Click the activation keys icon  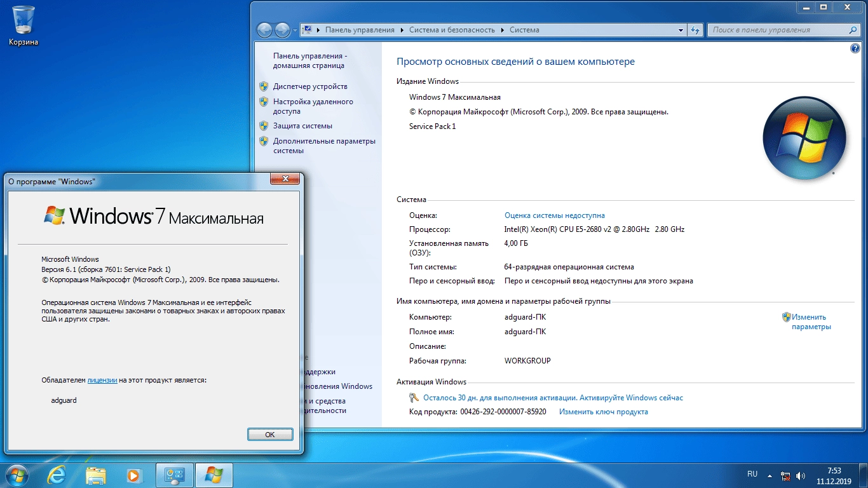[x=414, y=398]
